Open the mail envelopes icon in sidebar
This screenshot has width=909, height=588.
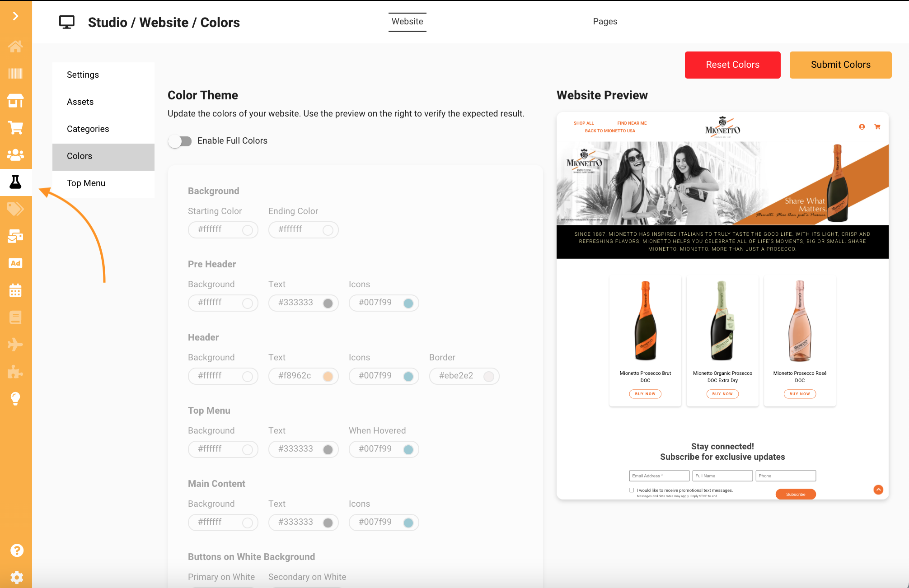coord(16,236)
